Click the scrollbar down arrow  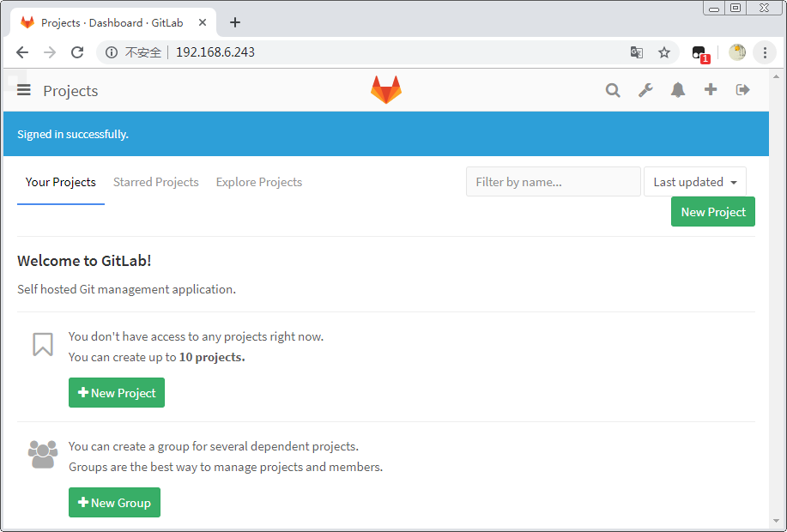pos(776,521)
